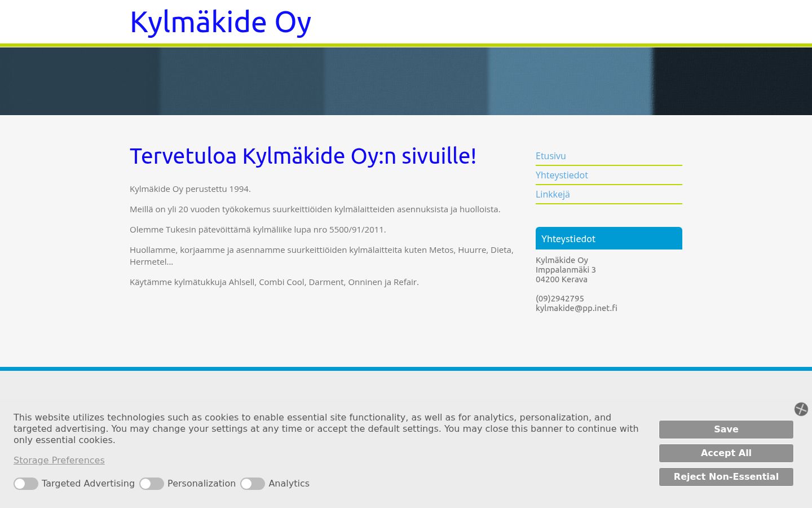Click the Save button
The image size is (812, 508).
click(x=726, y=430)
